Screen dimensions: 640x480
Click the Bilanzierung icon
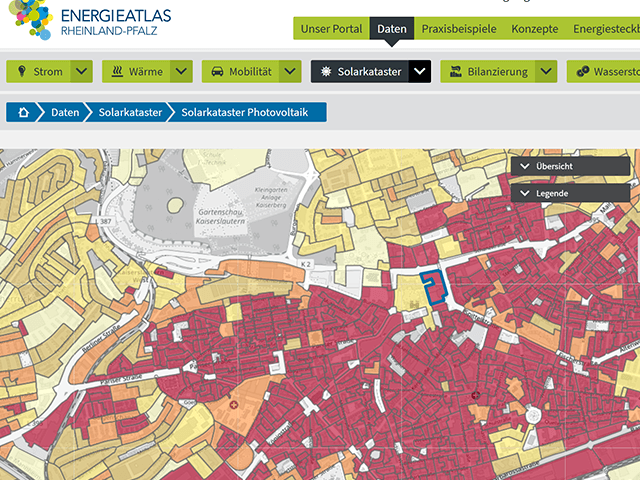(455, 72)
